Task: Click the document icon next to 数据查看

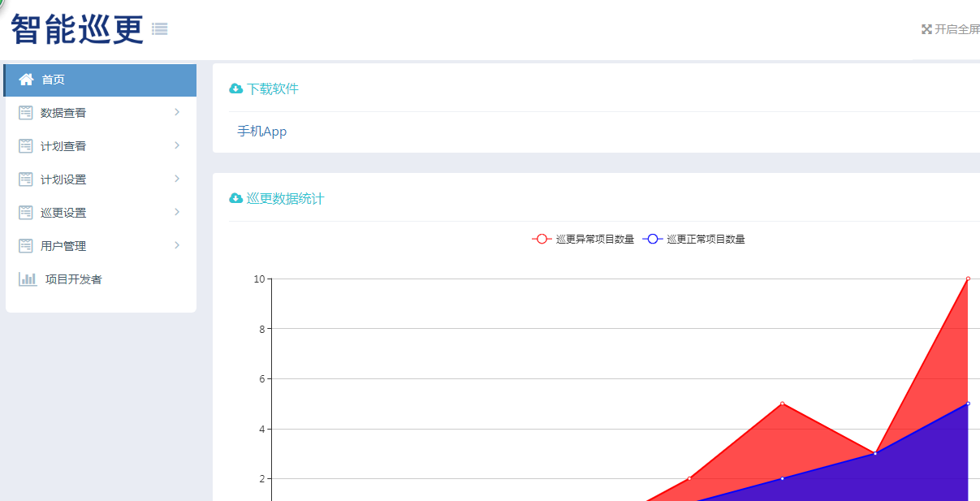Action: pos(25,112)
